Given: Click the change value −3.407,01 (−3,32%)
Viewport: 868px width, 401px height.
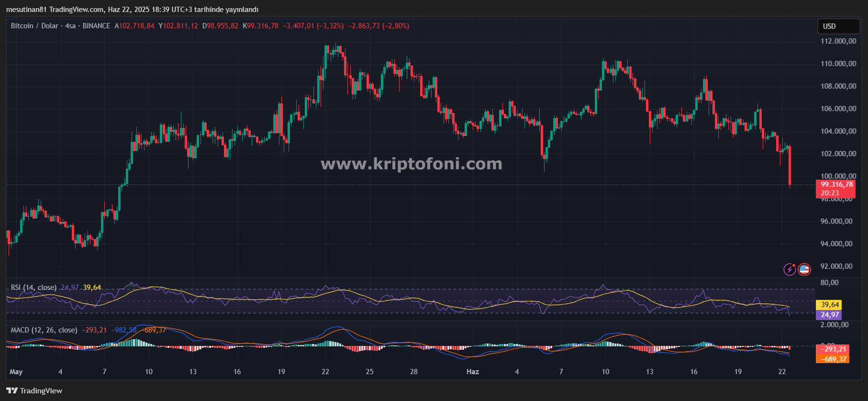Looking at the screenshot, I should pos(313,26).
